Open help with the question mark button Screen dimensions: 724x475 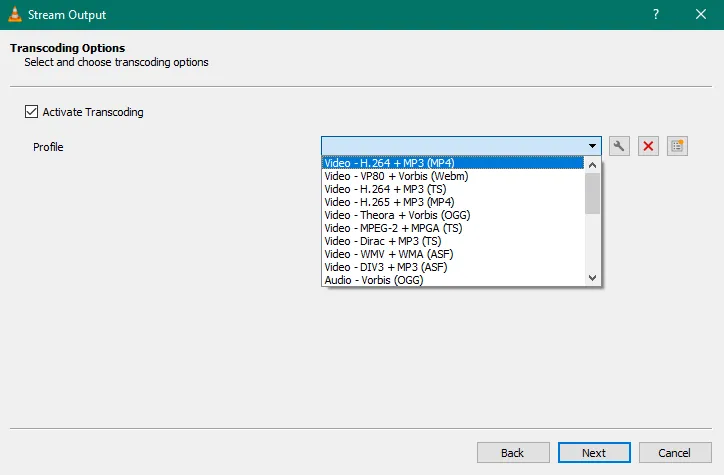click(656, 14)
